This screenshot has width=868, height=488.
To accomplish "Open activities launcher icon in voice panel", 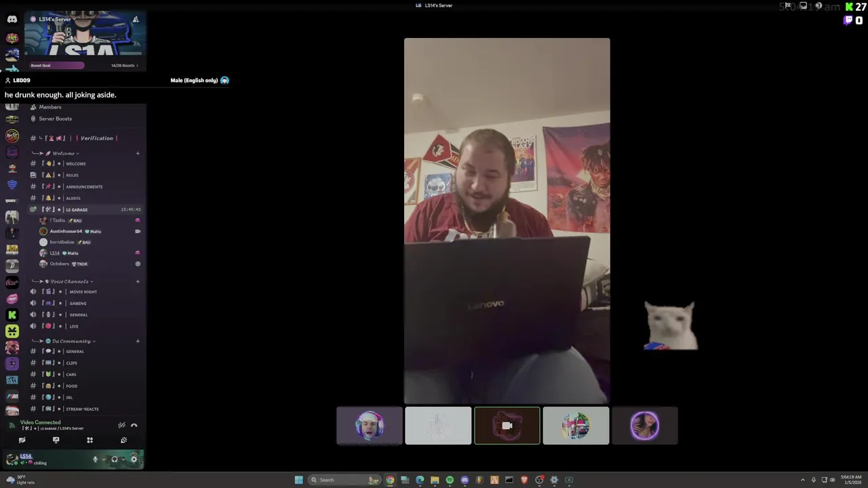I will pyautogui.click(x=90, y=440).
